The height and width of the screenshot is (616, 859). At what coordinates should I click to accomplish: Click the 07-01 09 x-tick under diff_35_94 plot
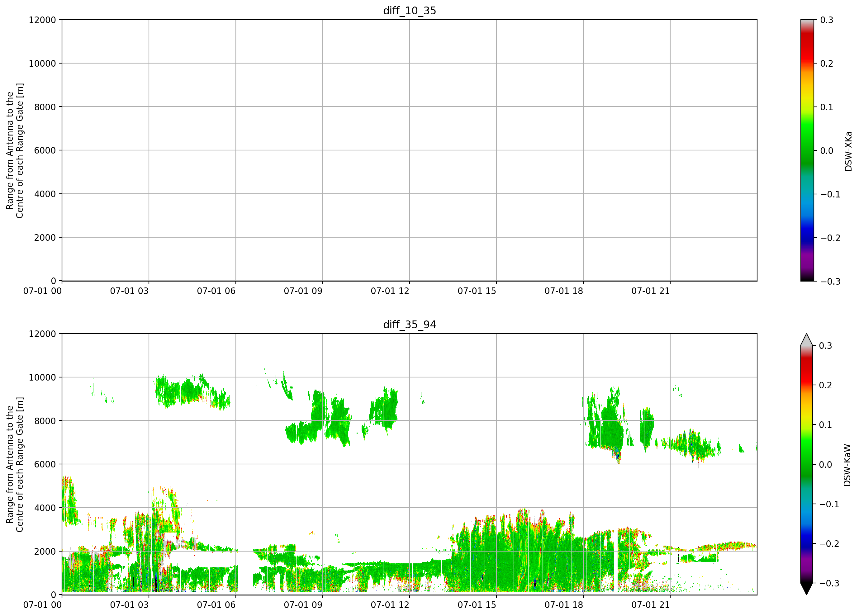click(303, 605)
